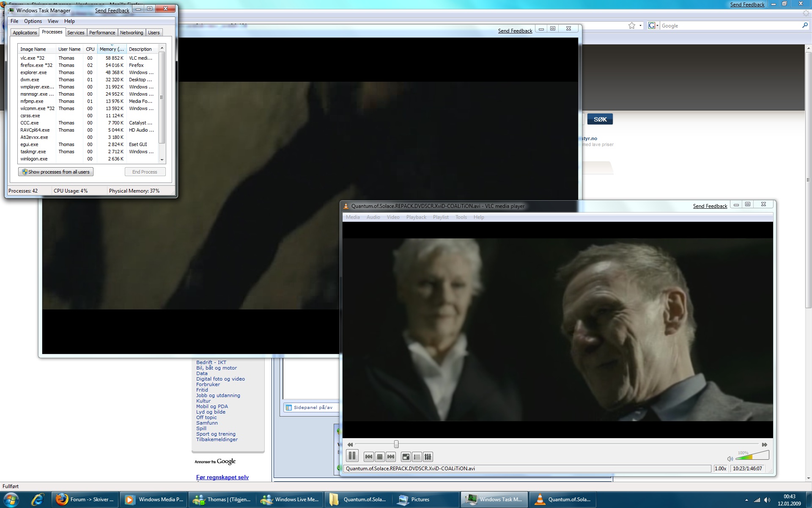Click VLC slower rewind arrows icon
Screen dimensions: 812x508
click(x=350, y=444)
